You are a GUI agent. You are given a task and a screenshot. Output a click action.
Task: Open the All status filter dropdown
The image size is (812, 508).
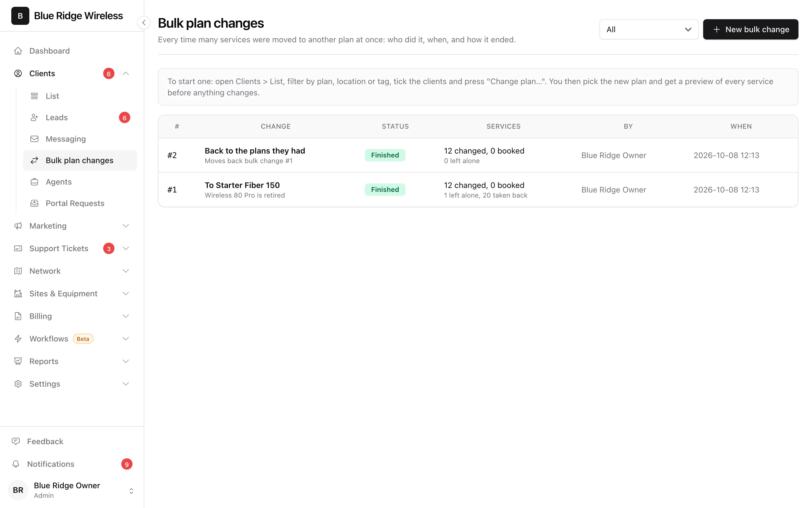tap(648, 29)
